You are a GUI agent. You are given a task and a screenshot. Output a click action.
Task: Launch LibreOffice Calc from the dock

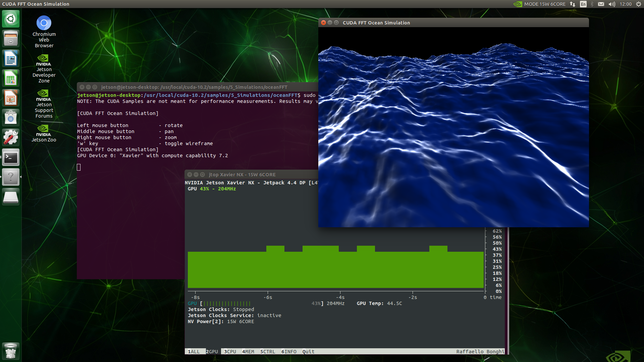click(x=11, y=78)
